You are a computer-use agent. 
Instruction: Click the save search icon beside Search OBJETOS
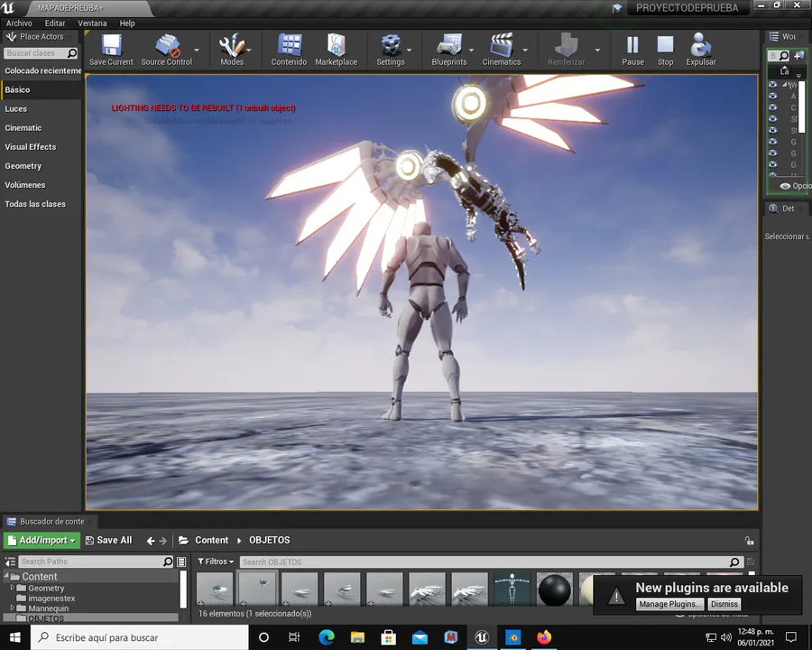pyautogui.click(x=751, y=562)
